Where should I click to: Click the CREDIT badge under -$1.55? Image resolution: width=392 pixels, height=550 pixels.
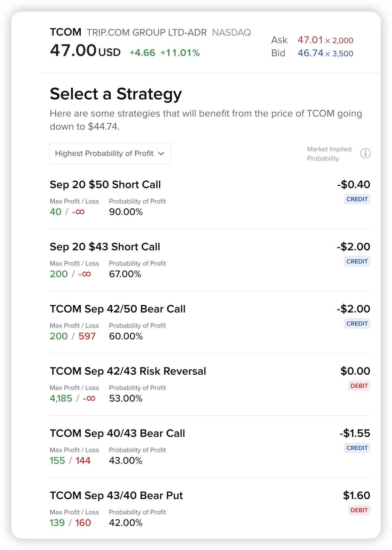[357, 448]
